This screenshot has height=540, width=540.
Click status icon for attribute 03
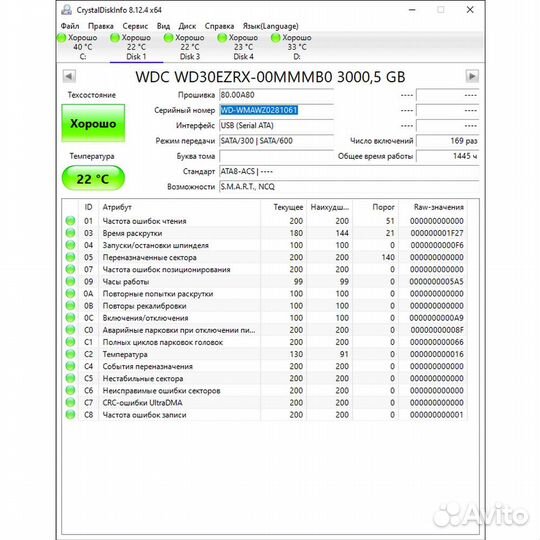[71, 233]
